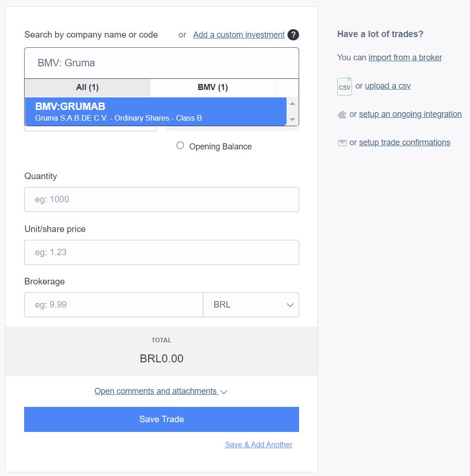Click the Quantity input field
Screen dimensions: 470x476
[161, 199]
